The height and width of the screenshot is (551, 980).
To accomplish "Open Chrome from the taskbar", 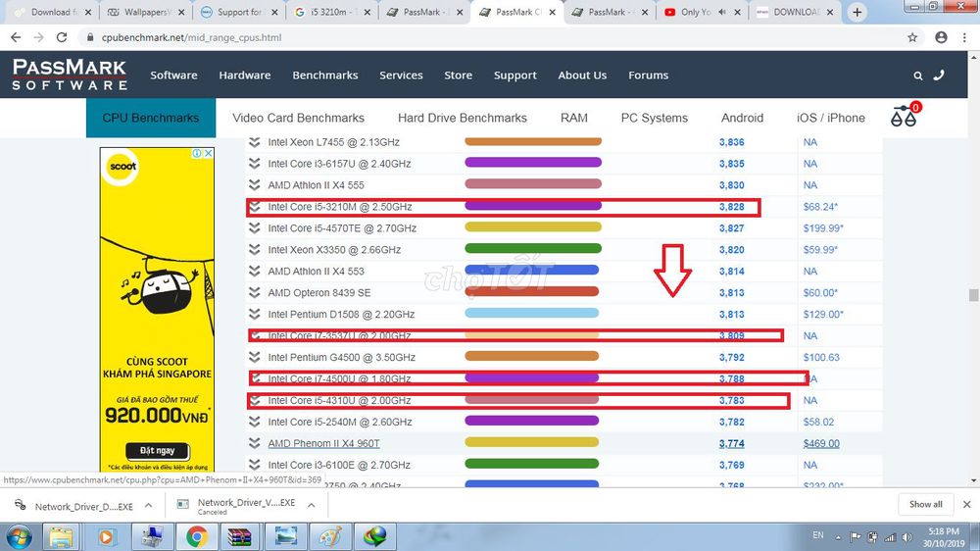I will pyautogui.click(x=196, y=536).
